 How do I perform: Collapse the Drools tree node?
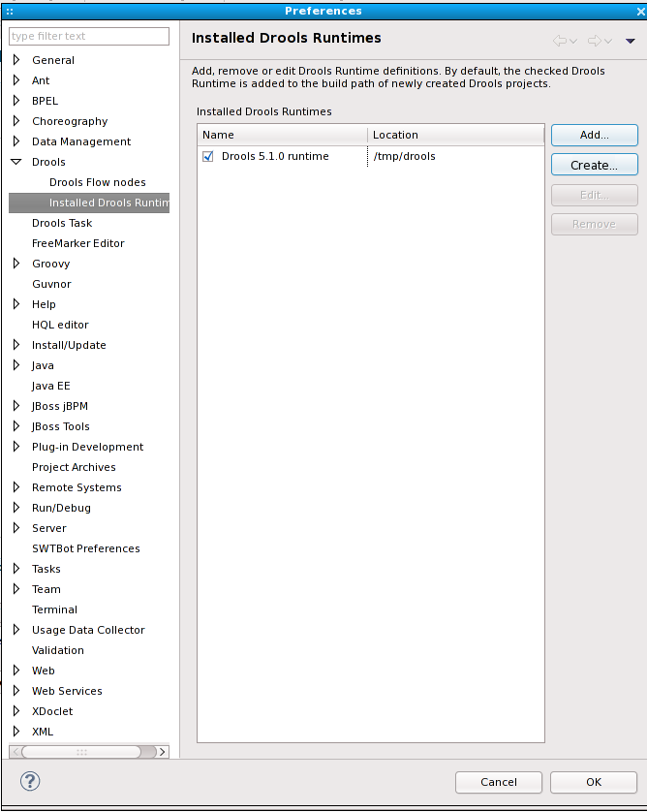click(x=16, y=162)
